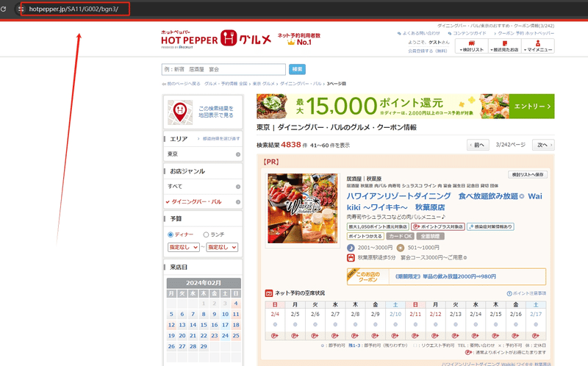
Task: Open the maximum budget 指定なし dropdown
Action: [x=222, y=248]
